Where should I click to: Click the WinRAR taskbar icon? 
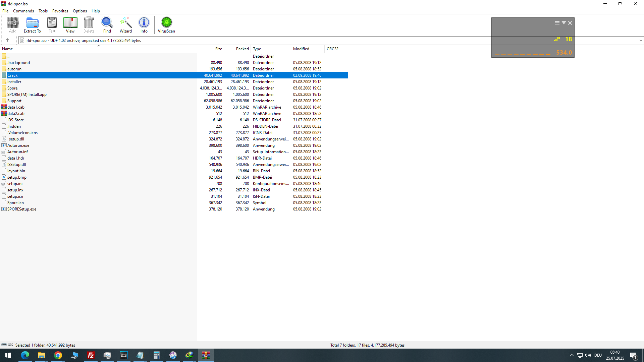(206, 355)
